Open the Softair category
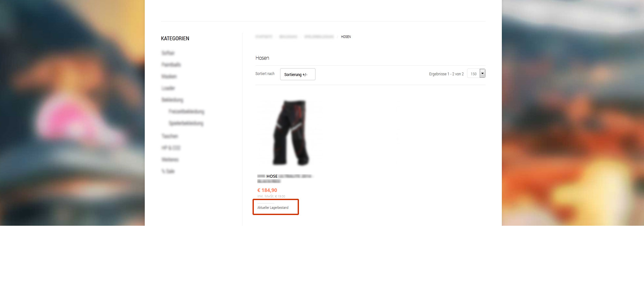 [x=168, y=53]
